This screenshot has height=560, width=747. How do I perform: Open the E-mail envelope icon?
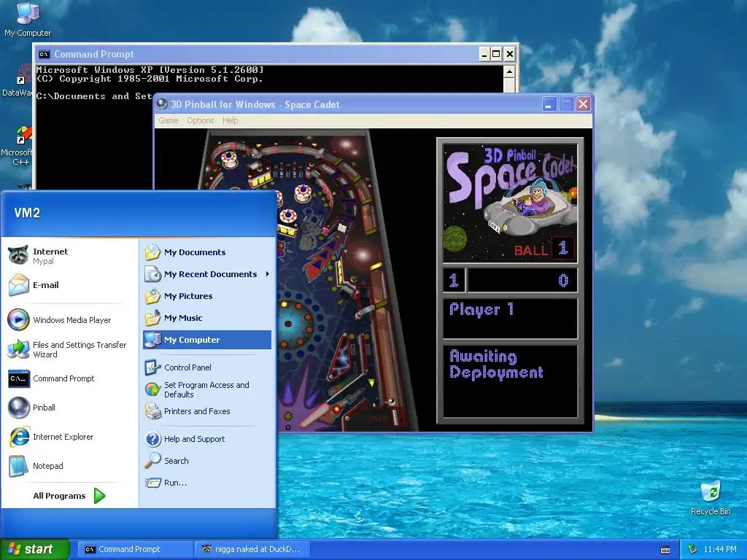18,285
